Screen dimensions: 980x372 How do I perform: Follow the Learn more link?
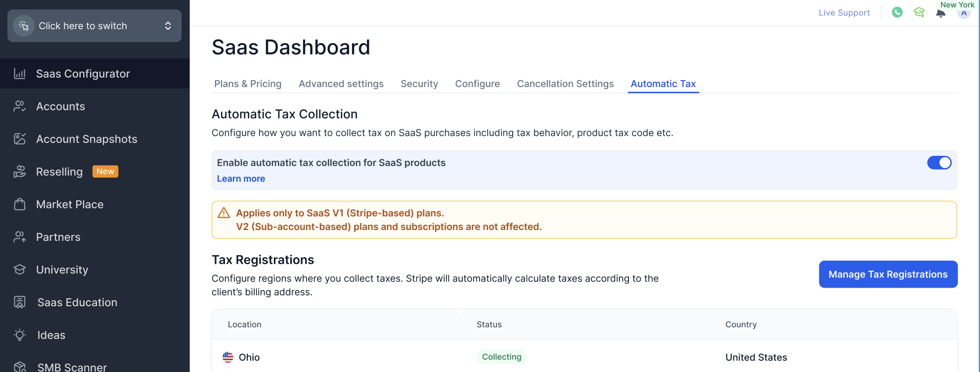[241, 179]
